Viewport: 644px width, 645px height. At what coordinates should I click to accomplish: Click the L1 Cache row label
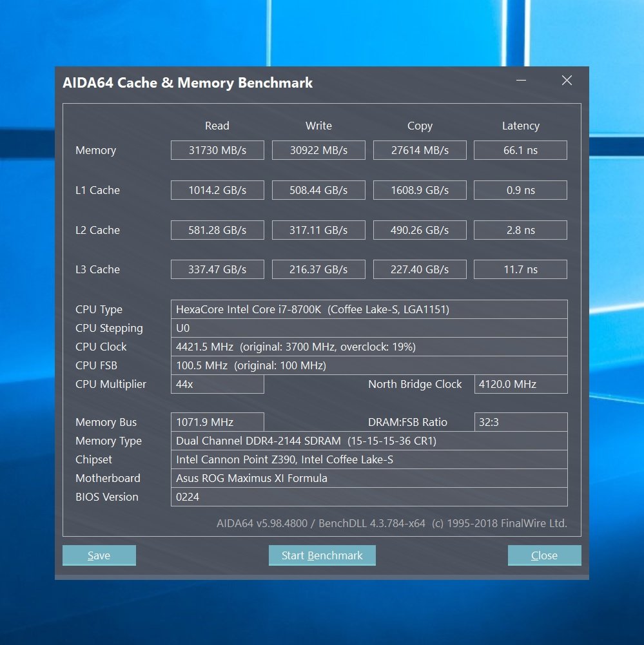[97, 190]
